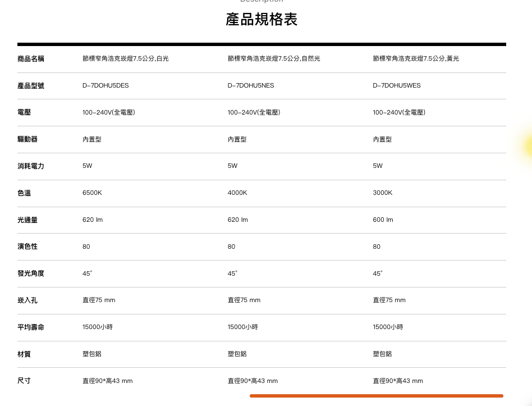The height and width of the screenshot is (406, 532).
Task: Click the 產品型號 row label
Action: pos(31,86)
